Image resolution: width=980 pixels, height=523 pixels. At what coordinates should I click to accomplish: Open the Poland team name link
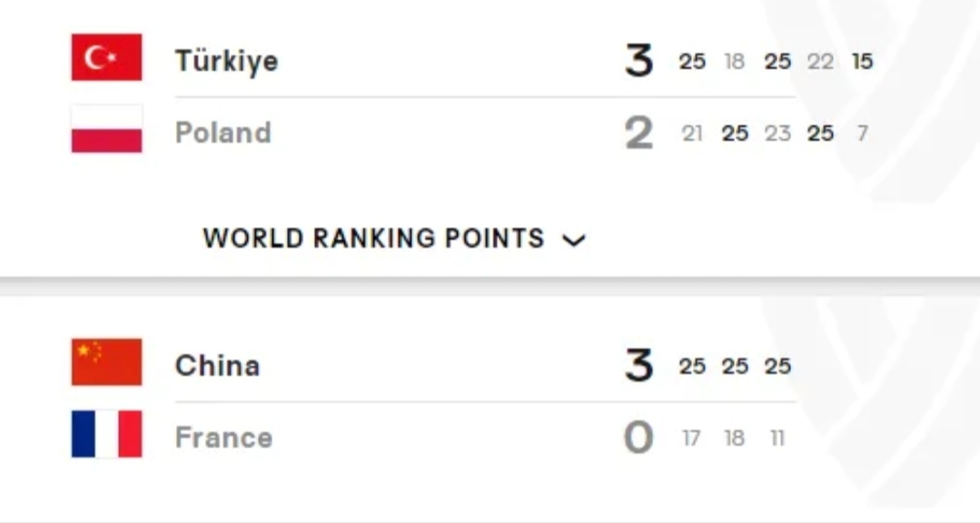pos(223,133)
